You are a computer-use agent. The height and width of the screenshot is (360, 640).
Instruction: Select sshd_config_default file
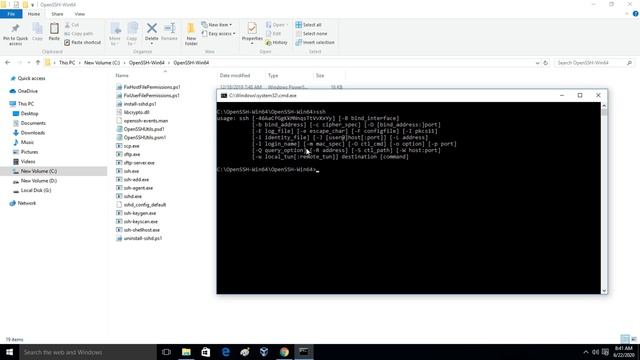[145, 205]
